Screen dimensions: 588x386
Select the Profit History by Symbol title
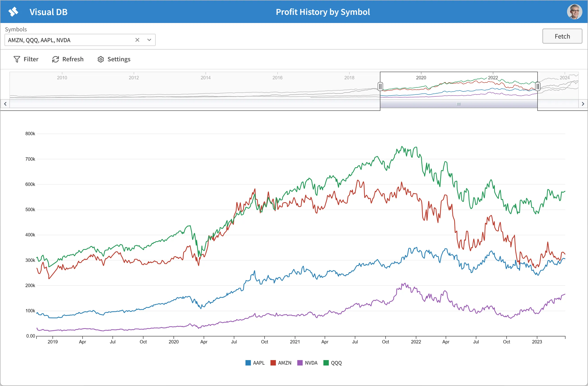click(323, 12)
